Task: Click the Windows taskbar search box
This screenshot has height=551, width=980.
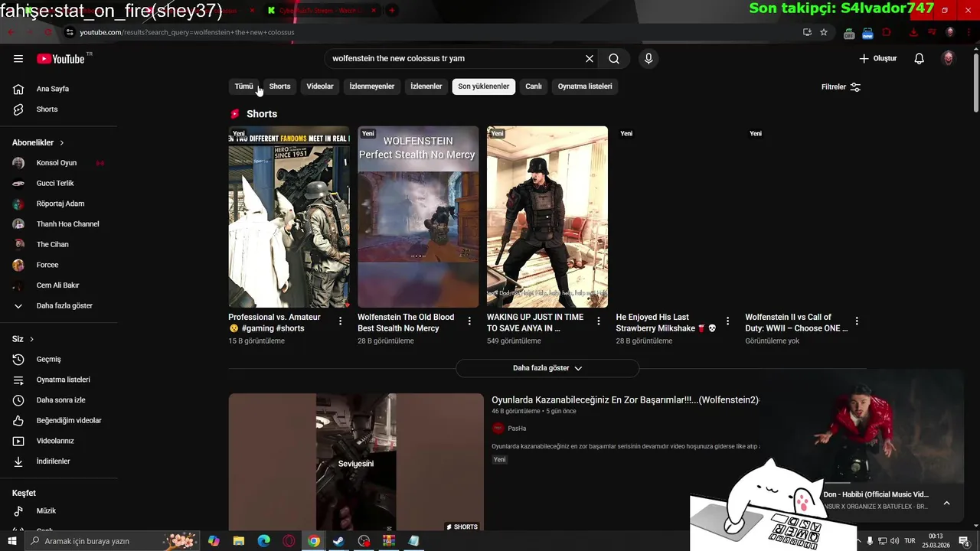Action: tap(111, 541)
